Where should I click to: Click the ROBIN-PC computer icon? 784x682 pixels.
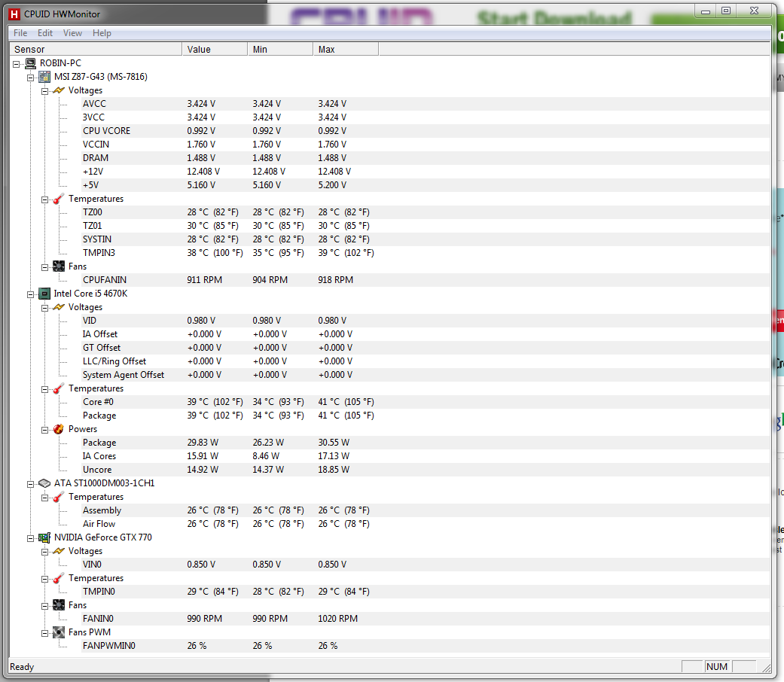point(30,63)
